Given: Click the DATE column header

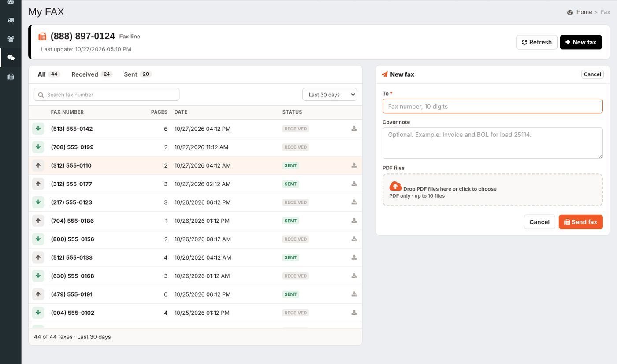Looking at the screenshot, I should 181,112.
